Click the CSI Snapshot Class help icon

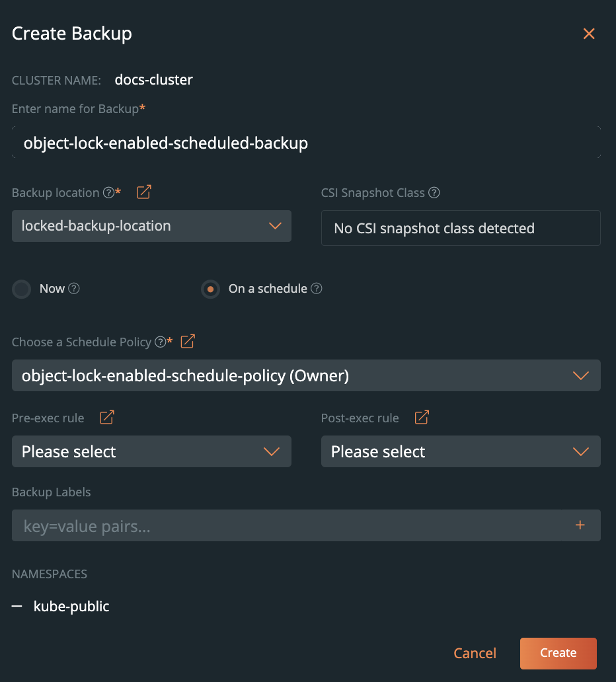(434, 193)
